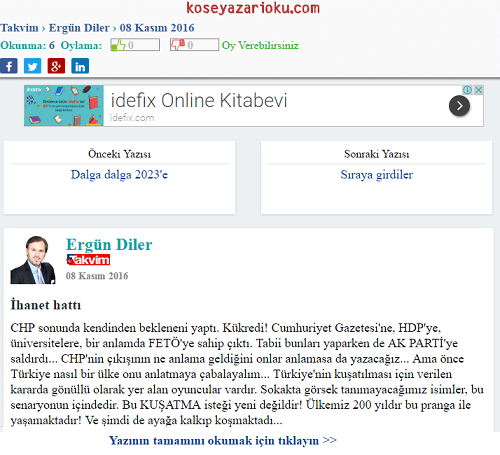
Task: Open Ergün Diler breadcrumb link
Action: 79,28
